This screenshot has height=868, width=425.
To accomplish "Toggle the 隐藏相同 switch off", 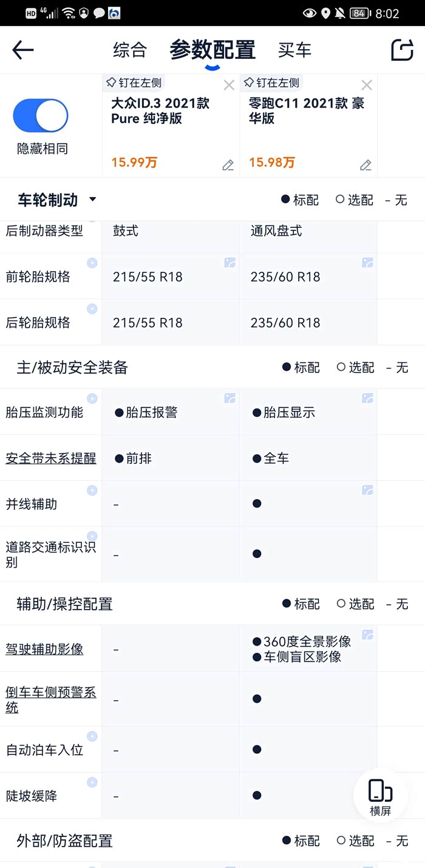I will [41, 115].
